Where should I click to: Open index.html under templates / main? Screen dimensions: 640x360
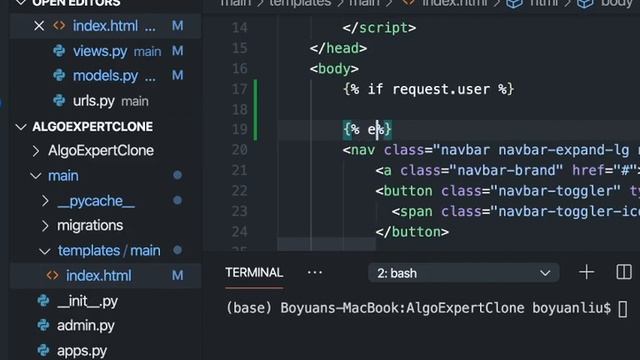[x=99, y=276]
